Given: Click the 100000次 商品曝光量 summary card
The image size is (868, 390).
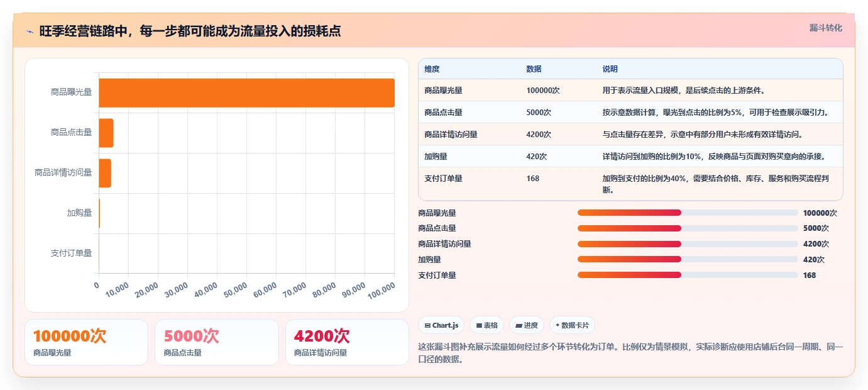Looking at the screenshot, I should (86, 342).
